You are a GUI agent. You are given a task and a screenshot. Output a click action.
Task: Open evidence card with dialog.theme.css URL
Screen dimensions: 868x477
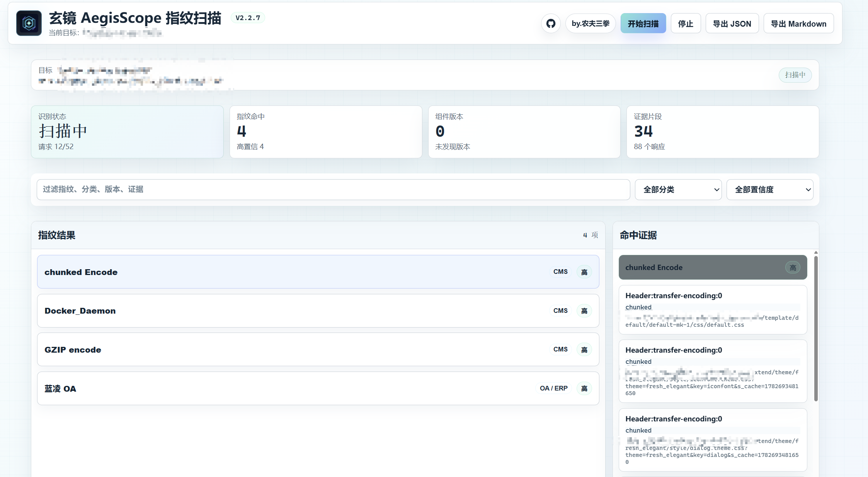point(713,440)
